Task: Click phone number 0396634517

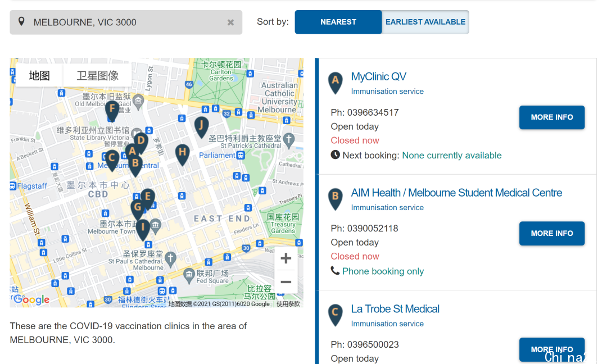Action: point(373,112)
